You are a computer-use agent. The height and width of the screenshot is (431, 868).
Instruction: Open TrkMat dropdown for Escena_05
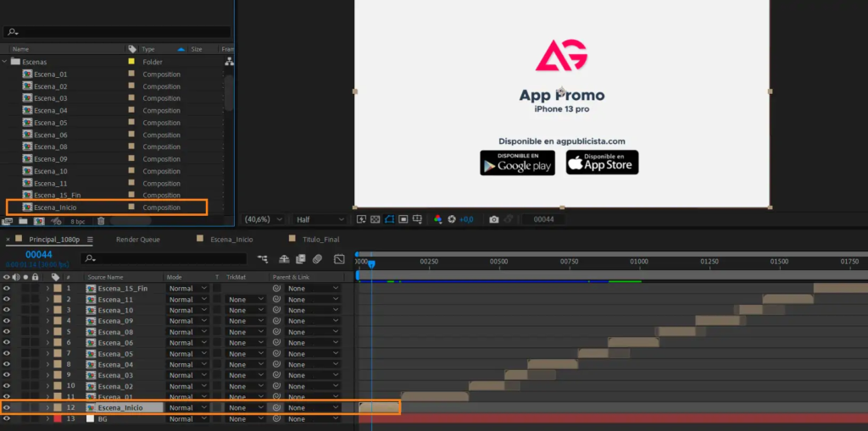[246, 354]
